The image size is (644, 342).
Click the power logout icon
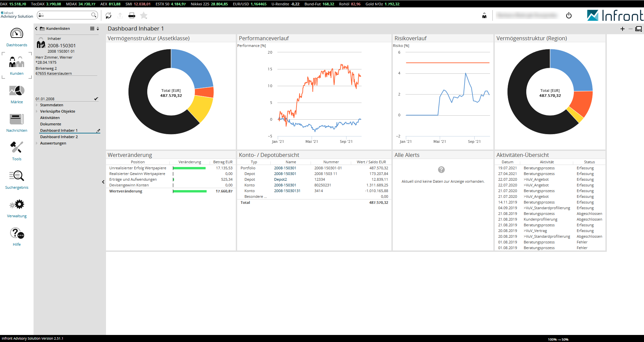569,15
